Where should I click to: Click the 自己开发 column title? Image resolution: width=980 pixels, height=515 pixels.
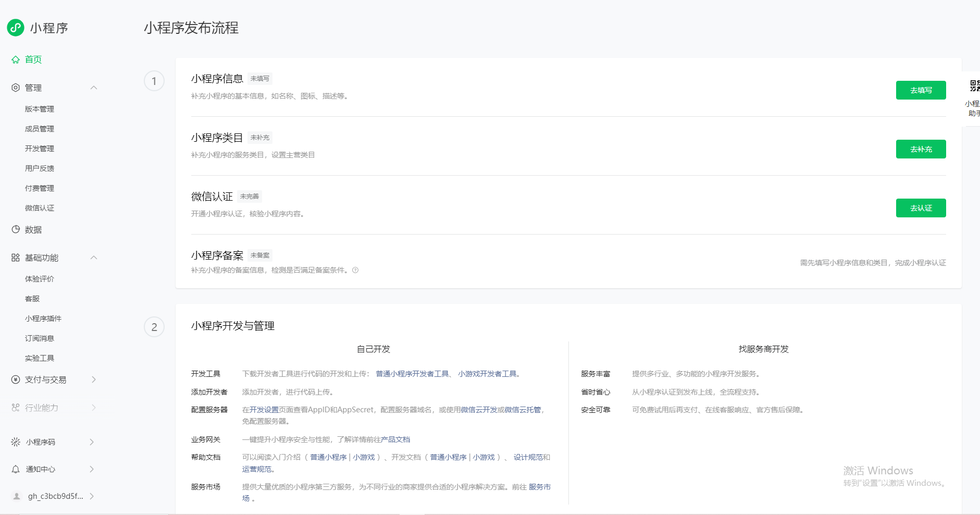[x=374, y=349]
